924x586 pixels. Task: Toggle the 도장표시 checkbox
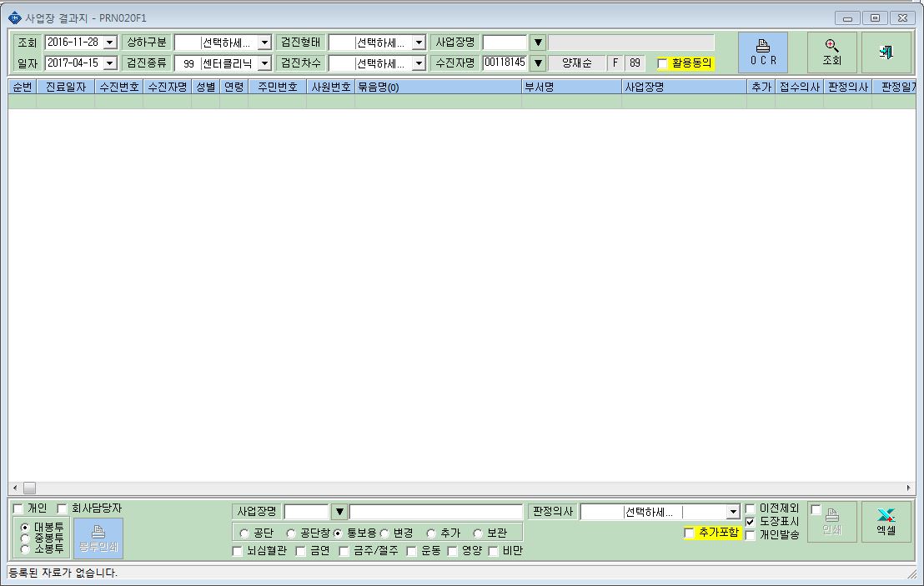tap(751, 522)
